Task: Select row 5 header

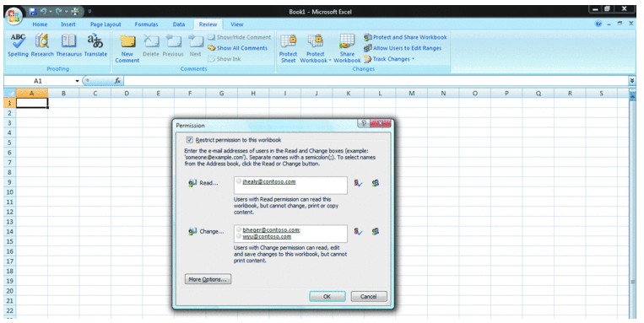Action: pyautogui.click(x=9, y=143)
